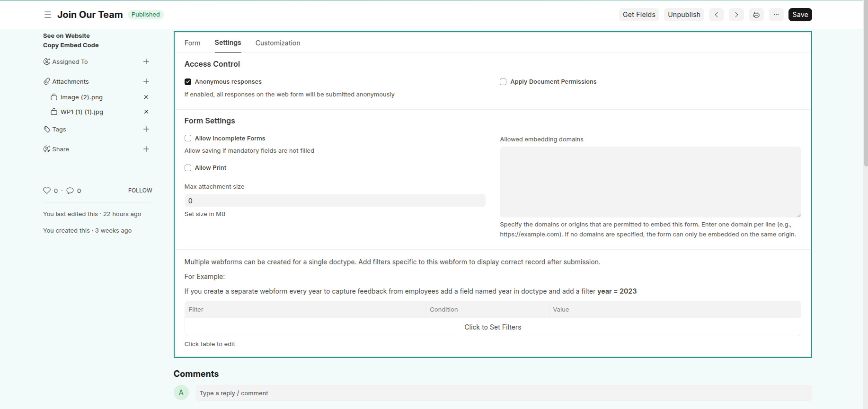Click the Max attachment size field

click(x=335, y=200)
